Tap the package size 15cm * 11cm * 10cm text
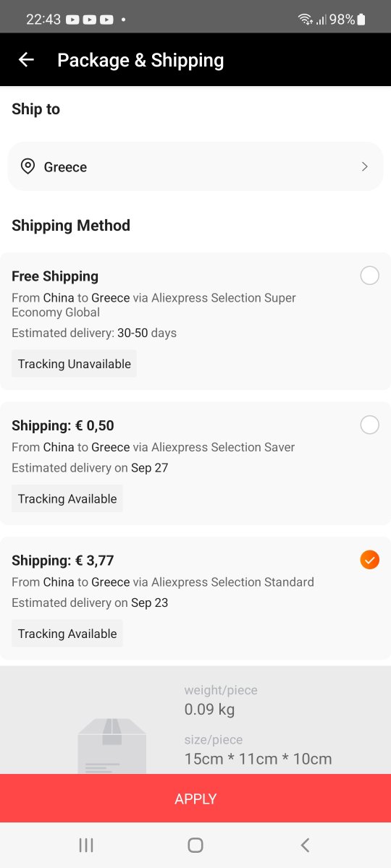 click(258, 759)
